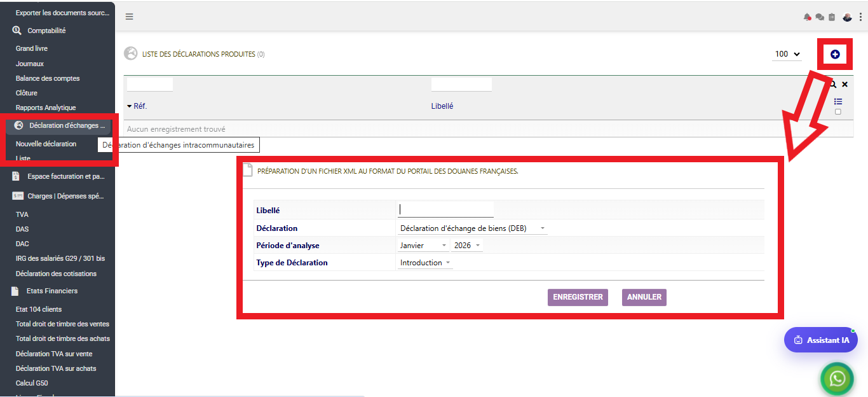Open the user avatar profile

click(847, 17)
